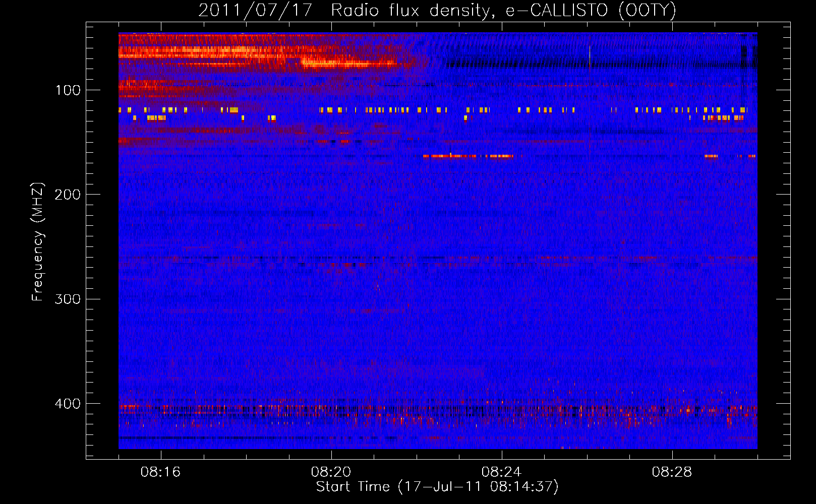
Task: Click the 08:16 time tick label
Action: (160, 472)
